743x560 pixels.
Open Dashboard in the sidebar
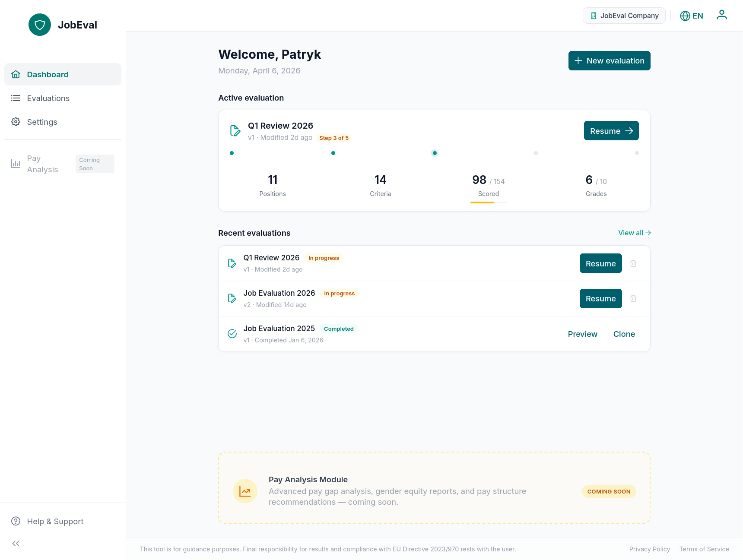coord(63,74)
